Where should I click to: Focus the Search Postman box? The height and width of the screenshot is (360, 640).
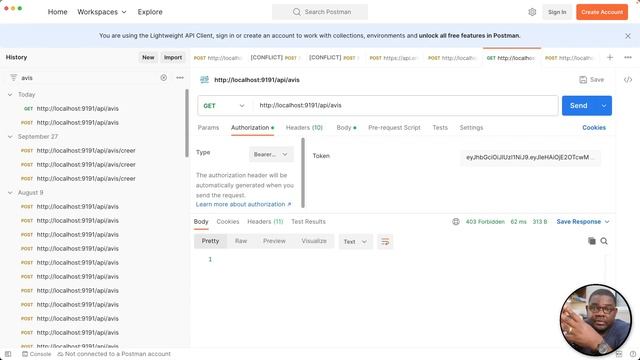point(320,12)
